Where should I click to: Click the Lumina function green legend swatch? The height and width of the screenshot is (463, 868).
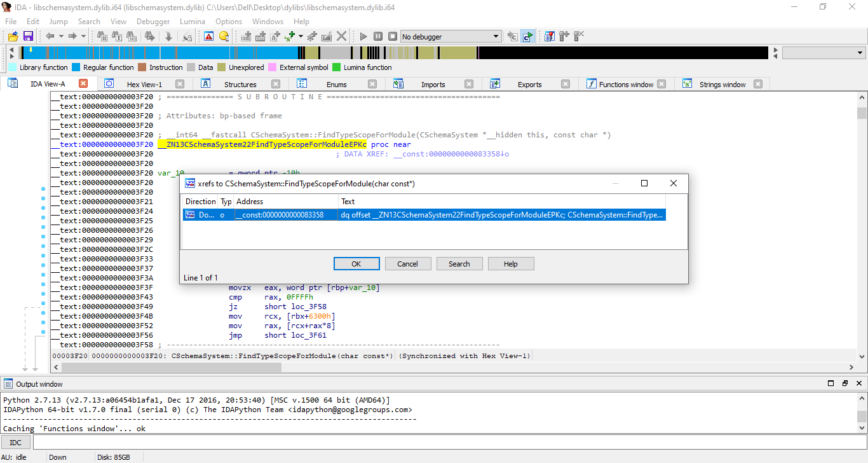pyautogui.click(x=337, y=67)
